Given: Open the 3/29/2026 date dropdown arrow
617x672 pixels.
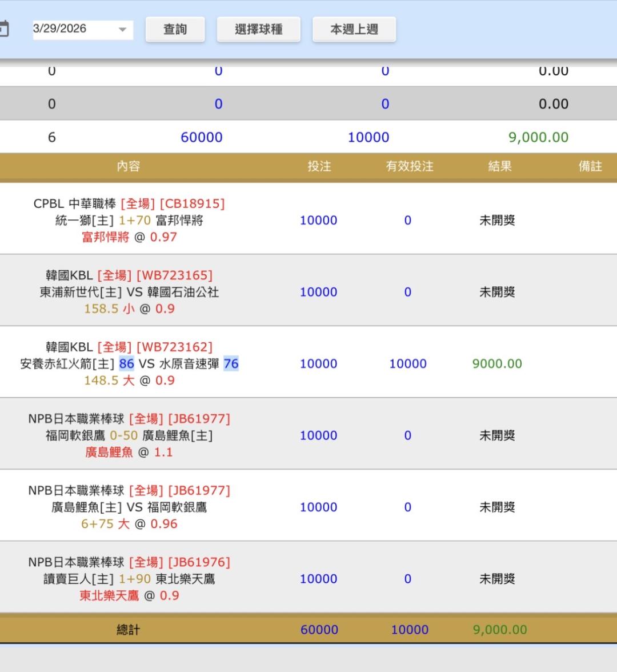Looking at the screenshot, I should click(x=122, y=30).
